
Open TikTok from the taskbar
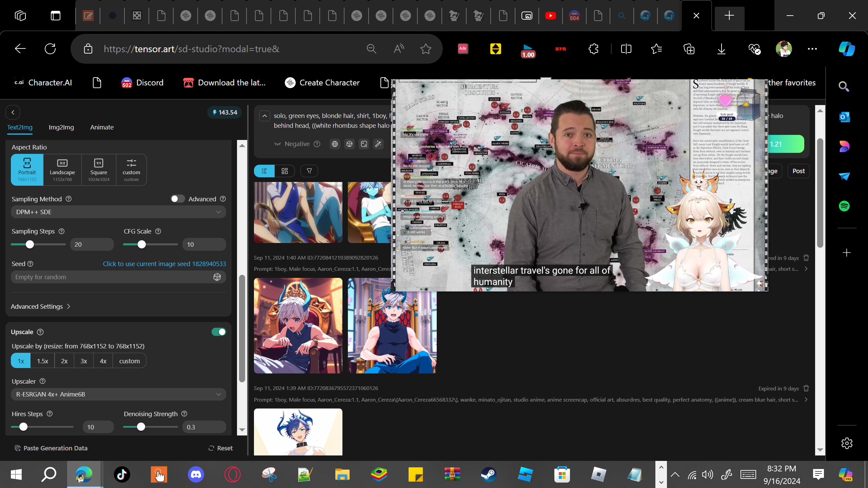[122, 474]
